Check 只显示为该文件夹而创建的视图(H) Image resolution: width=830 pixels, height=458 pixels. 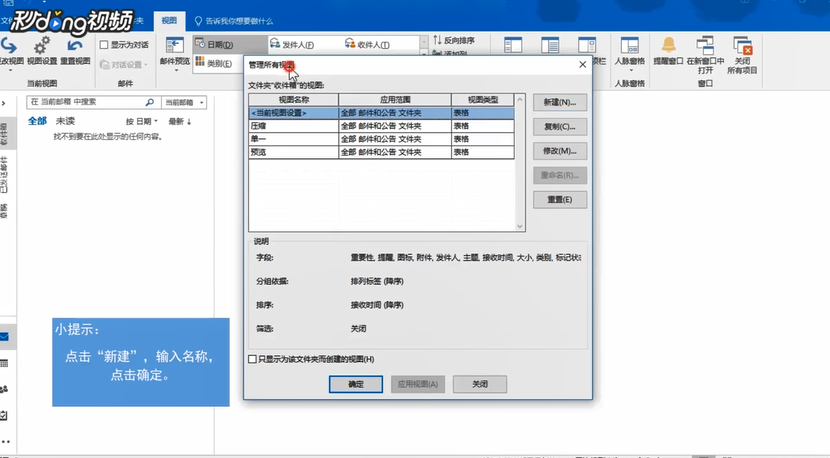tap(252, 359)
